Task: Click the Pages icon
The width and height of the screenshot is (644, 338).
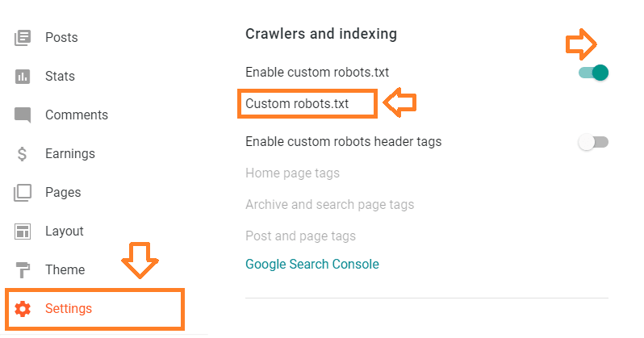Action: pyautogui.click(x=23, y=193)
